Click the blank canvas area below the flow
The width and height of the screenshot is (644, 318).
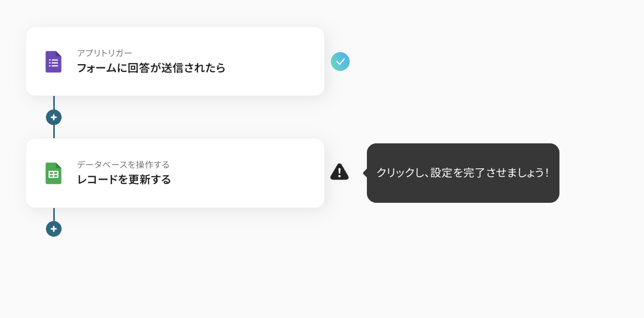(313, 276)
